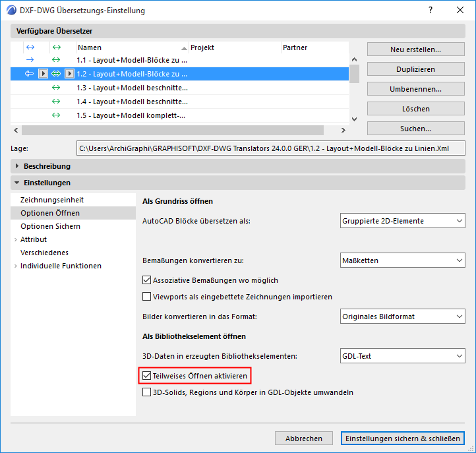Open 3D-Daten in Bibliothekselementen dropdown
Screen dimensions: 476x453
pyautogui.click(x=403, y=356)
